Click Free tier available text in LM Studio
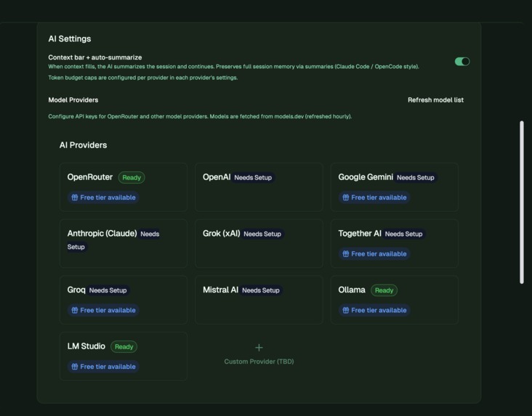Viewport: 532px width, 416px height. 108,367
